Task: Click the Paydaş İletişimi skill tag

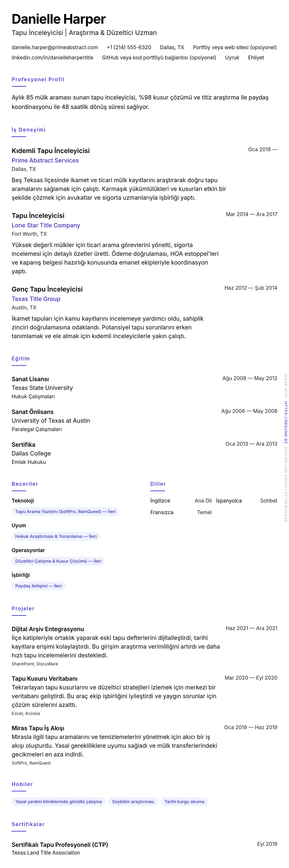Action: 38,586
